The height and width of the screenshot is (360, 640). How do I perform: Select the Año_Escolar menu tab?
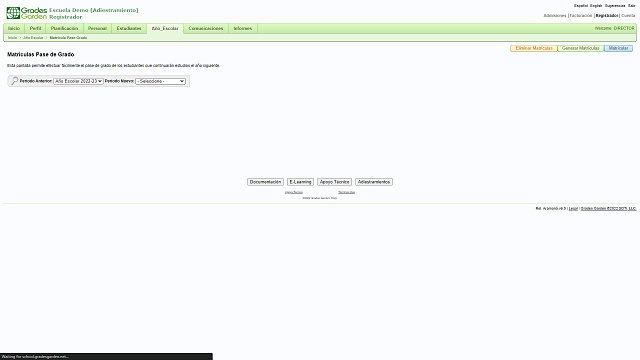click(x=165, y=29)
